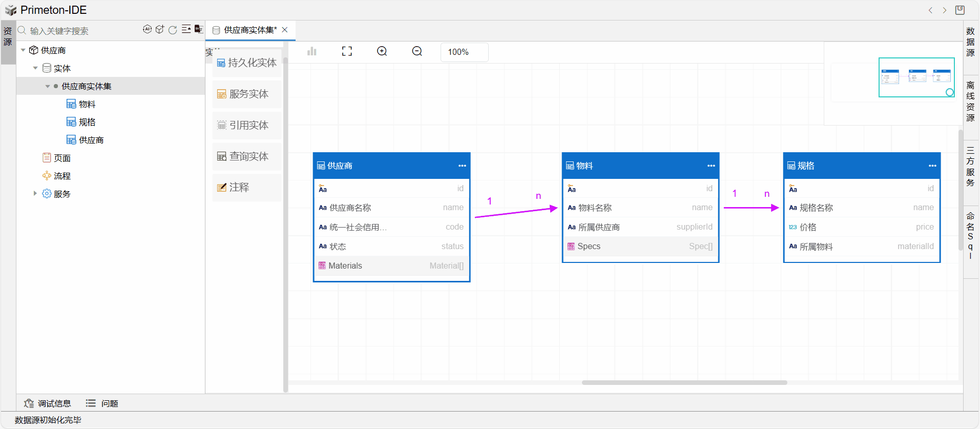Click the 页面 page icon in the tree
Viewport: 980px width, 429px height.
click(47, 158)
